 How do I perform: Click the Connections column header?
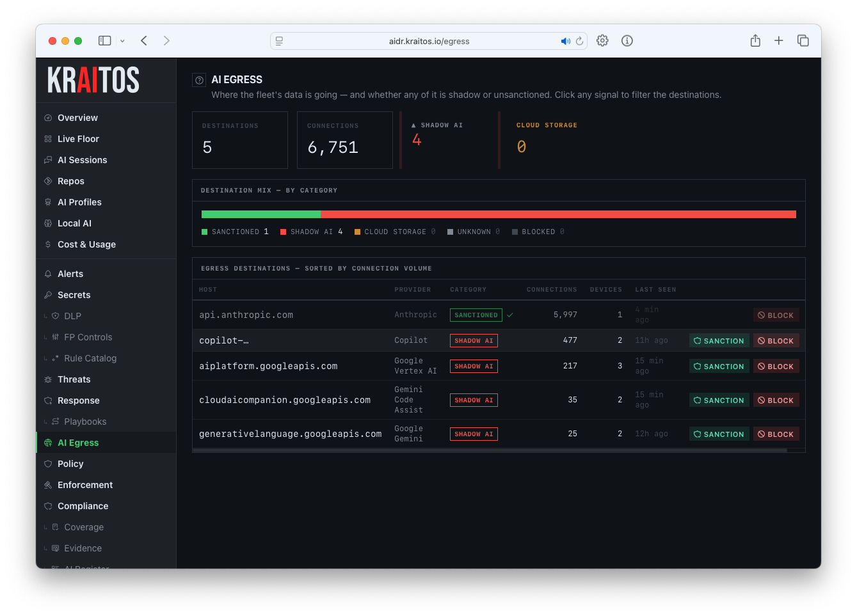tap(552, 290)
